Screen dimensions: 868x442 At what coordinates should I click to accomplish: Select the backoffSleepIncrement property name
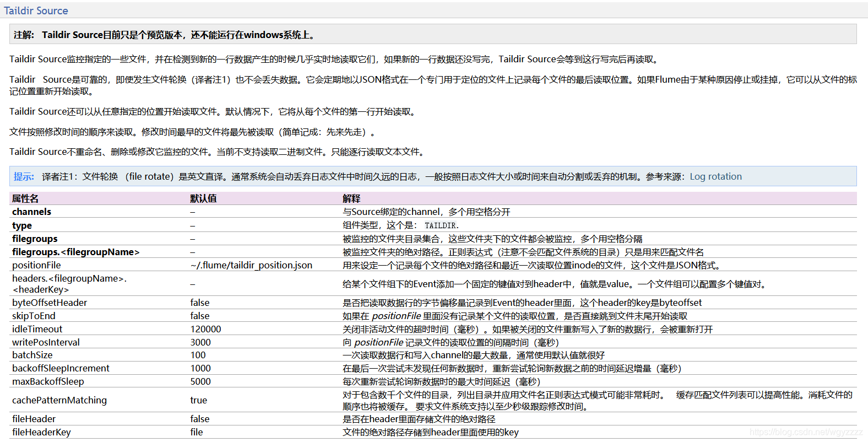pos(61,368)
